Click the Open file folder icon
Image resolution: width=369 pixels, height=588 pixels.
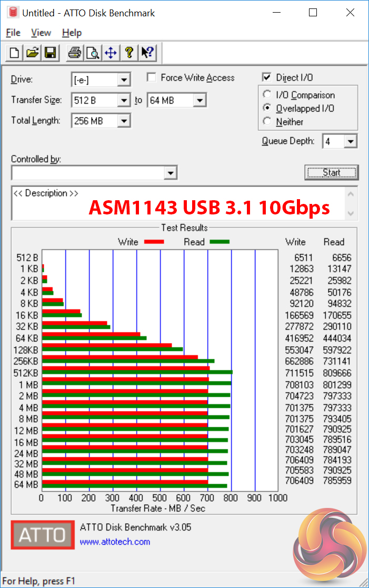point(33,53)
